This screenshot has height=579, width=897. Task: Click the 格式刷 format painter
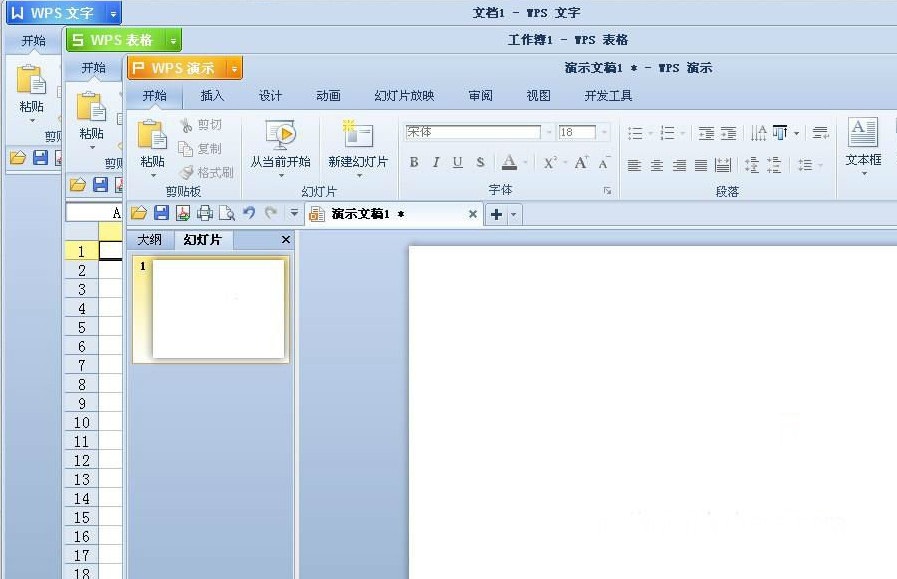coord(207,172)
